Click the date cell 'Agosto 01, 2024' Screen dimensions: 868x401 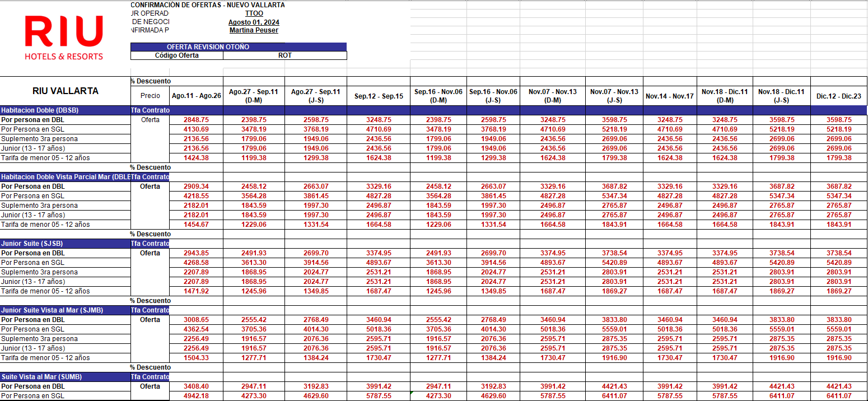tap(254, 22)
